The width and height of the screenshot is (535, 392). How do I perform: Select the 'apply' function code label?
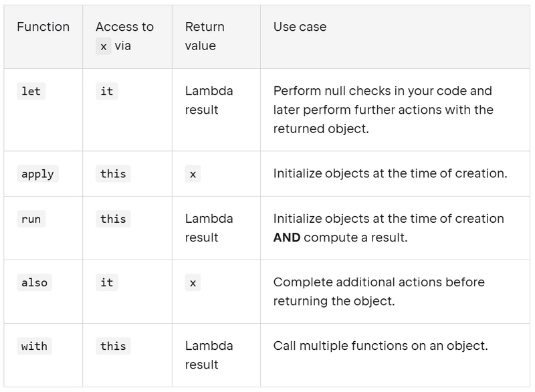(x=37, y=174)
